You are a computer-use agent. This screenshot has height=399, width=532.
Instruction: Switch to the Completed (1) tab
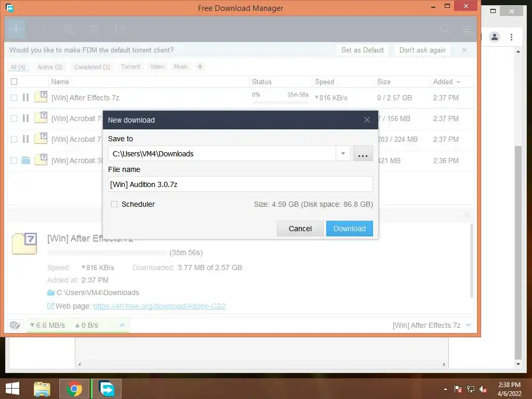[92, 67]
